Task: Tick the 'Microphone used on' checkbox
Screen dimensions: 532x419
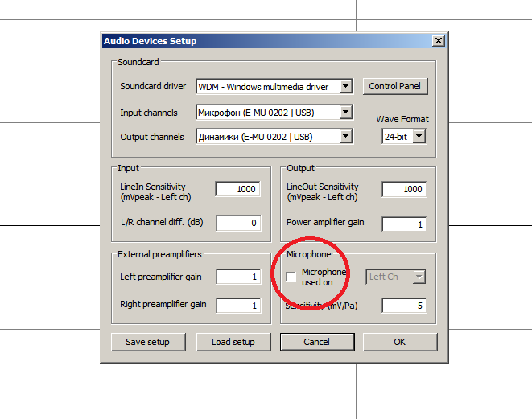Action: tap(291, 277)
